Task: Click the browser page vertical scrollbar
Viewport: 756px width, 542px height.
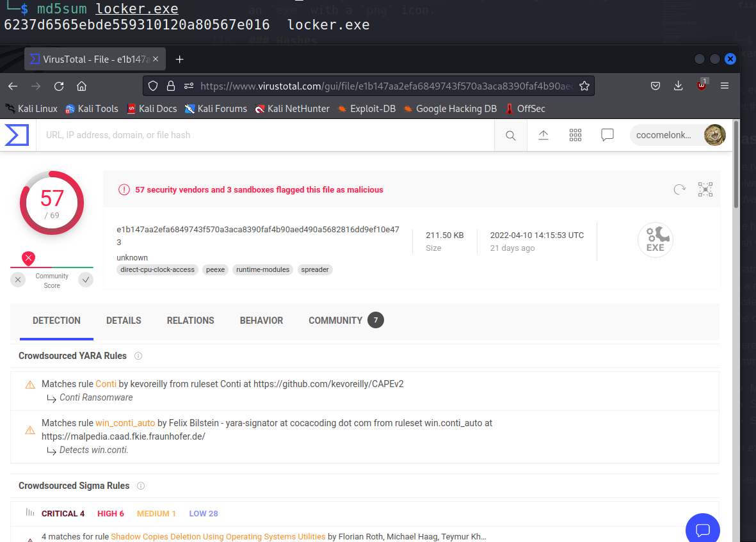Action: 736,164
